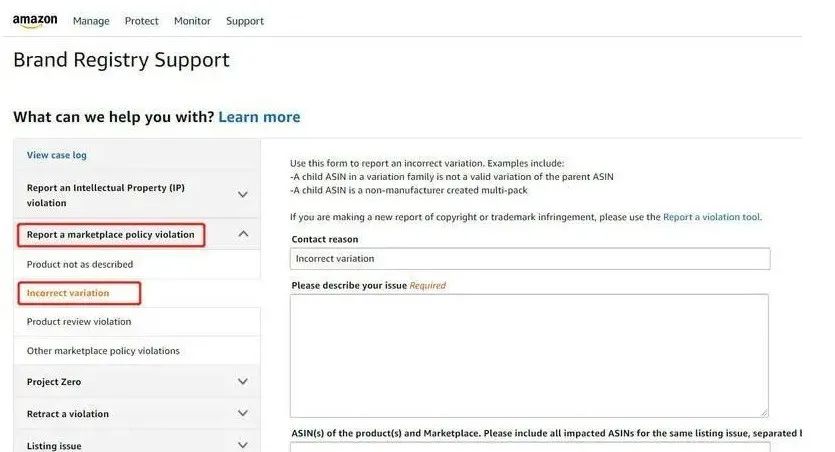This screenshot has width=835, height=452.
Task: Open the Monitor menu
Action: (192, 21)
